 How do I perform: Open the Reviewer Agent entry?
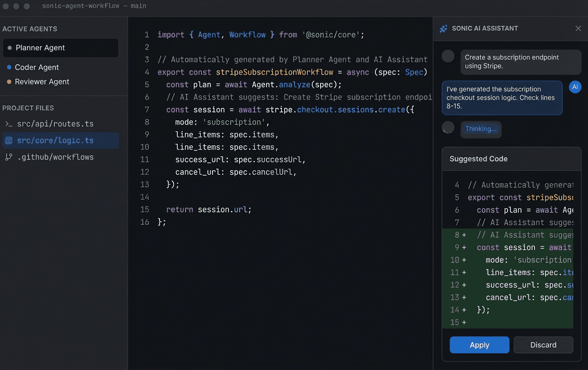coord(42,82)
